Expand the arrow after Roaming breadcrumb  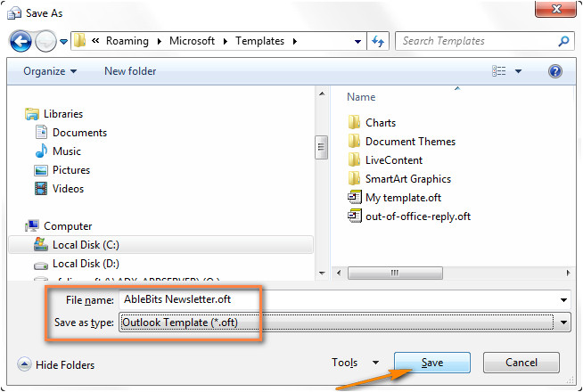[x=160, y=41]
